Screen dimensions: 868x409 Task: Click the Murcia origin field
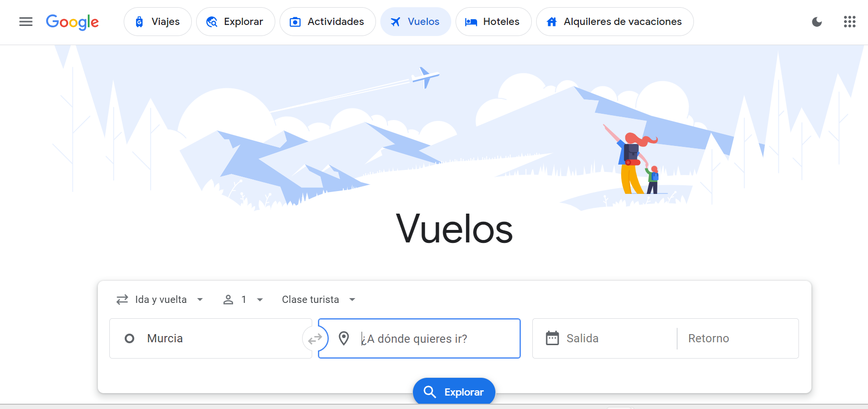[x=211, y=338]
